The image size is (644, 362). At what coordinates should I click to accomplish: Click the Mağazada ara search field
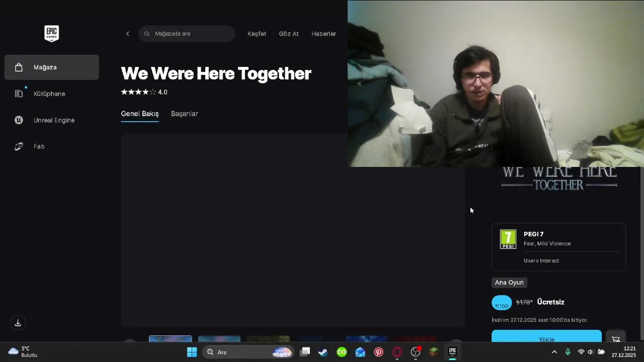click(x=187, y=34)
